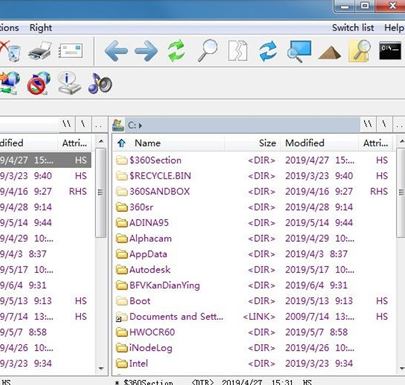405x385 pixels.
Task: Select the HWOCR60 folder
Action: 152,332
